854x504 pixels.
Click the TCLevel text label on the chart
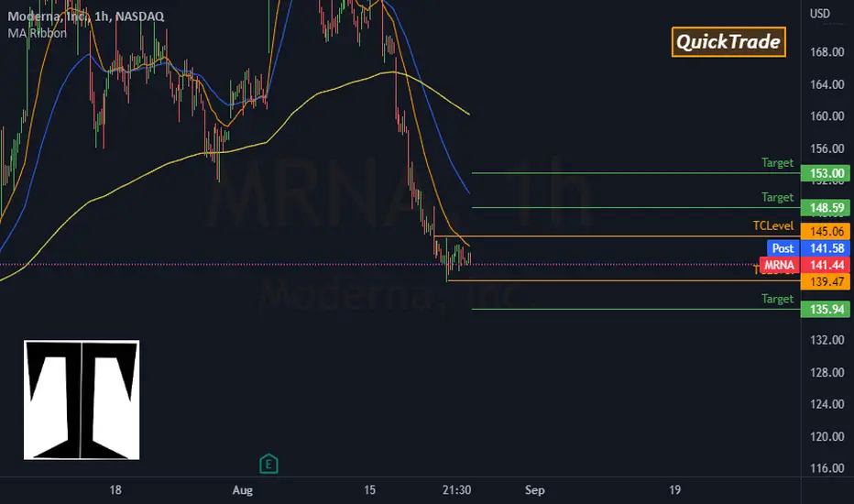(x=773, y=225)
